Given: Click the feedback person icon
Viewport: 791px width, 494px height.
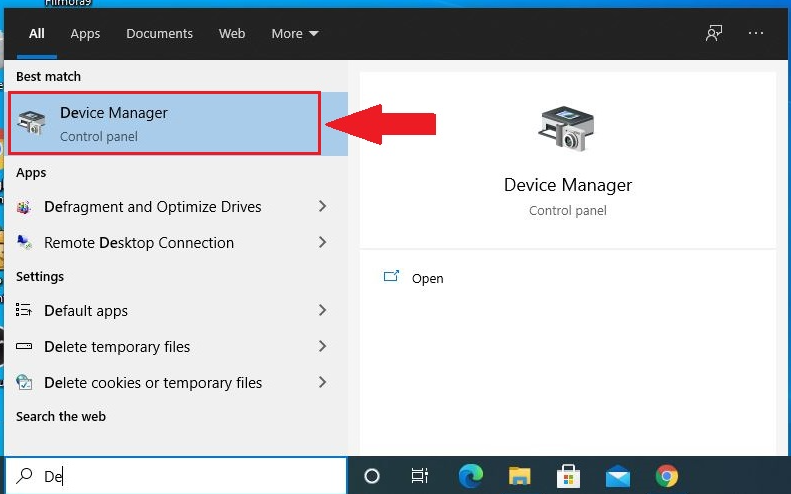Looking at the screenshot, I should [x=714, y=33].
